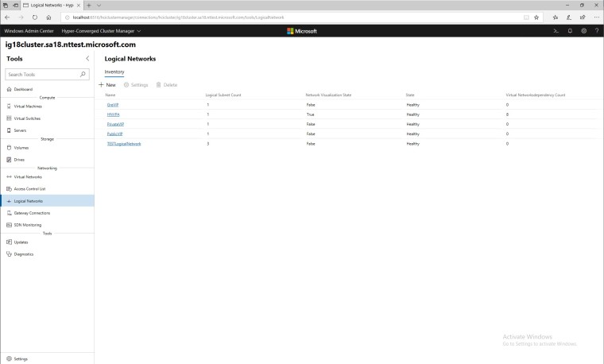Open the tab preview dropdown chevron
The image size is (604, 364).
point(99,6)
